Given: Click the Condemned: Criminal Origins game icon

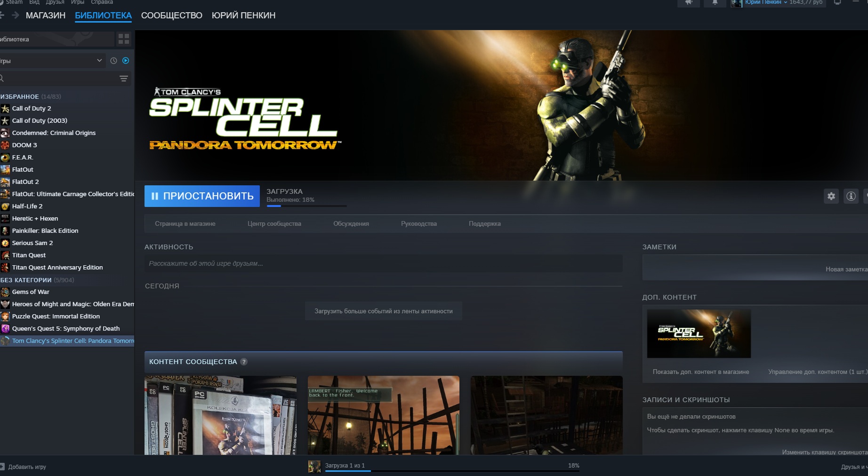Looking at the screenshot, I should coord(5,133).
